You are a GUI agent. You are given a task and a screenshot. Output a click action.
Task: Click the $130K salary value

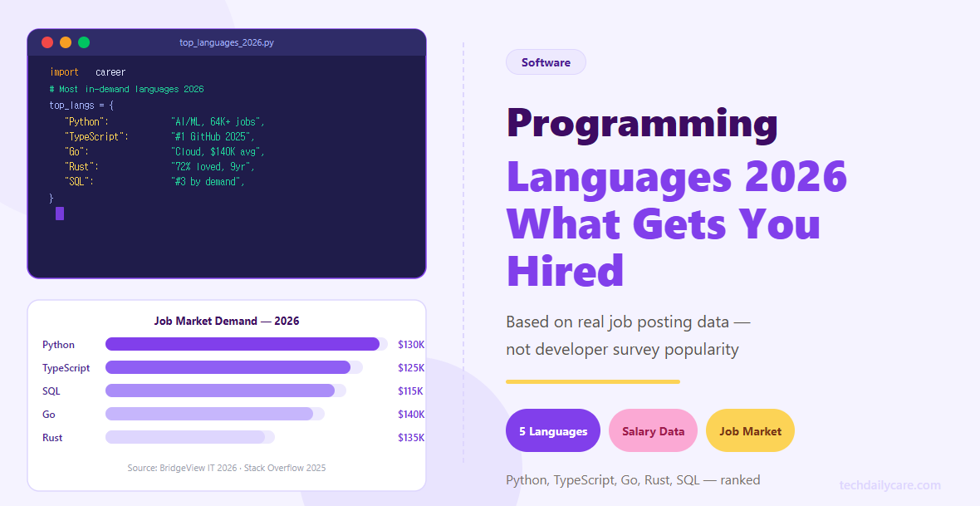(410, 345)
